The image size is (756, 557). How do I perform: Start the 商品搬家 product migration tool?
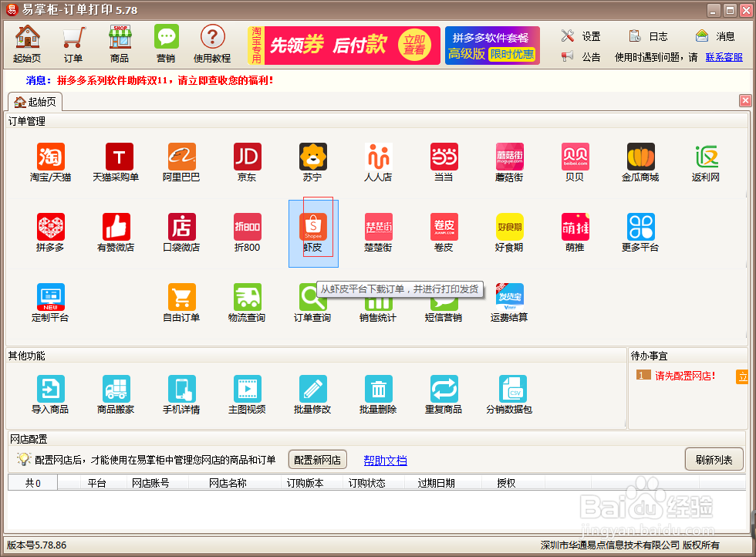[x=116, y=393]
